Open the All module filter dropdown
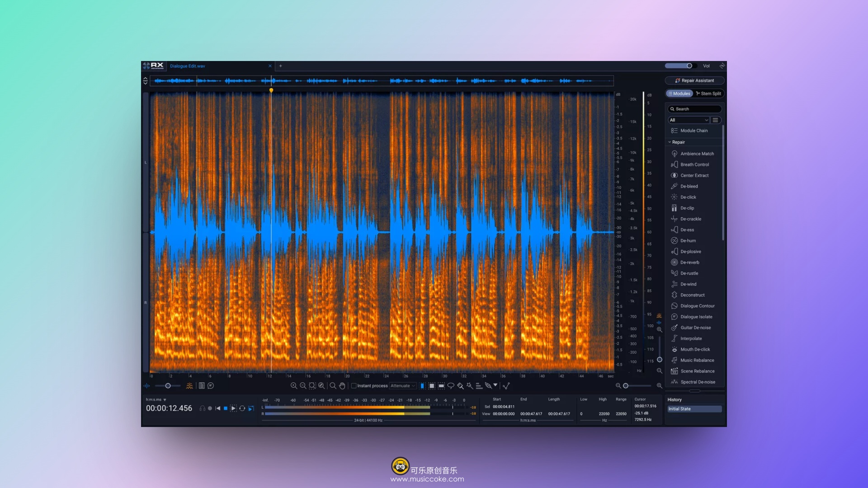The image size is (868, 488). [689, 120]
